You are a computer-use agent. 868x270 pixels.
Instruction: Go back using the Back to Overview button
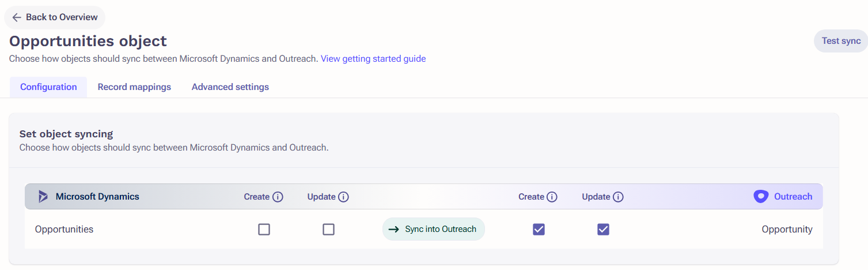[55, 17]
